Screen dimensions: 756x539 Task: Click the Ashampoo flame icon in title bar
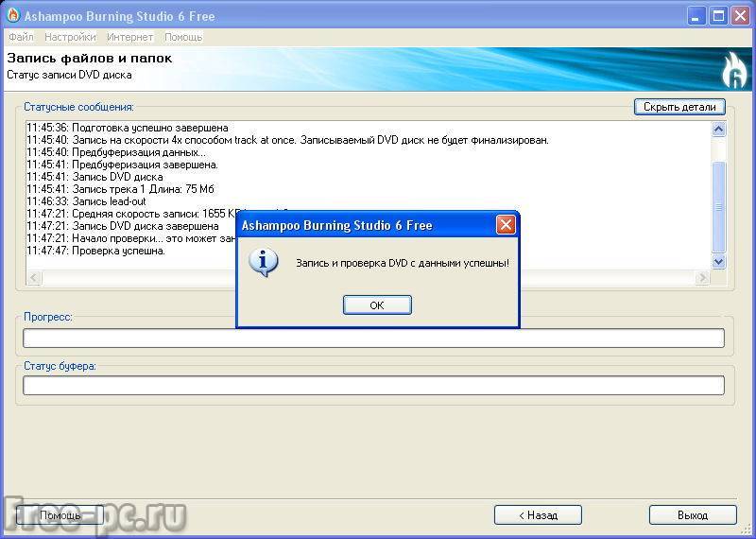pyautogui.click(x=13, y=15)
